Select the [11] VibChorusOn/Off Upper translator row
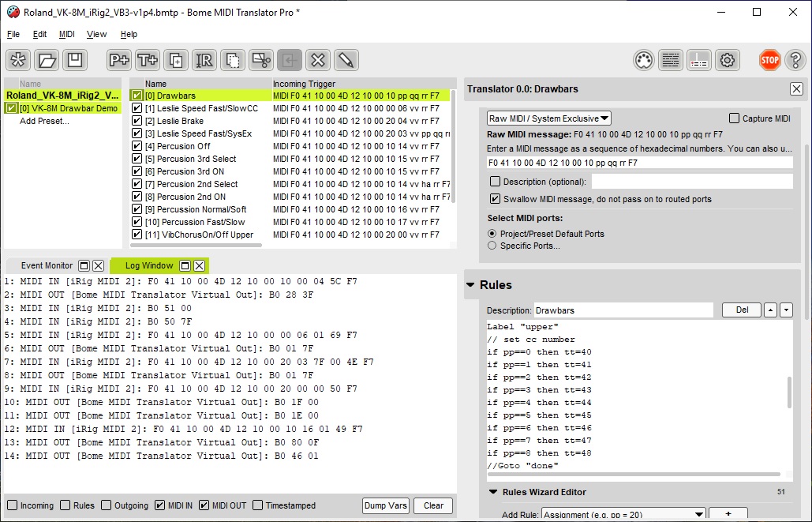 point(290,235)
